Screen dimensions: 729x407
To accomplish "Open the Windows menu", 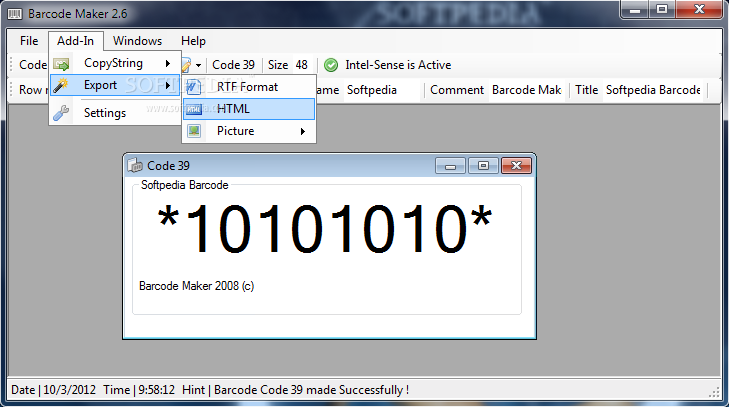I will pyautogui.click(x=137, y=41).
